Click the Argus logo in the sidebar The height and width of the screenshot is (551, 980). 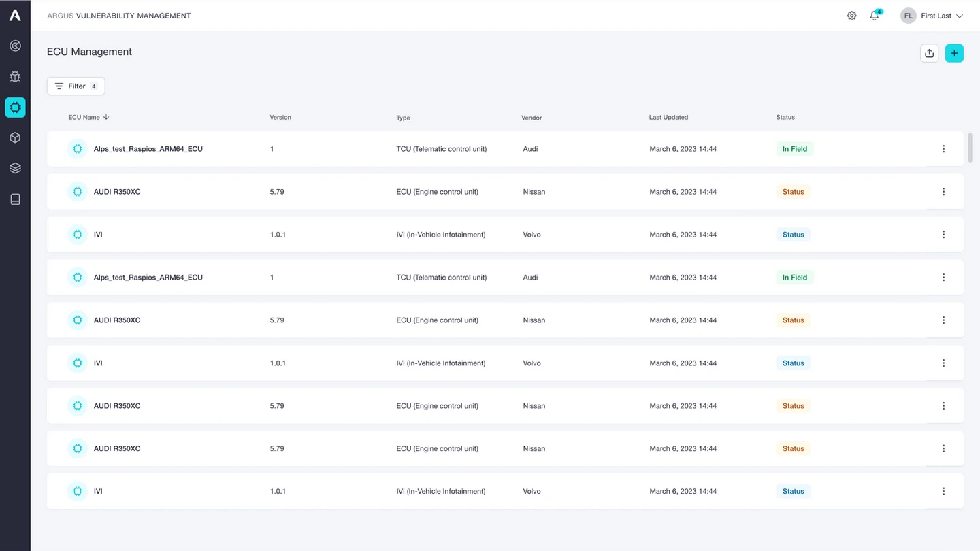click(x=15, y=15)
